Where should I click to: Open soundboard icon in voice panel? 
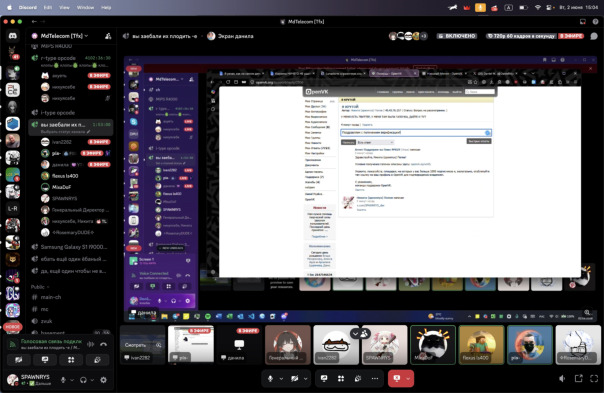pos(97,360)
